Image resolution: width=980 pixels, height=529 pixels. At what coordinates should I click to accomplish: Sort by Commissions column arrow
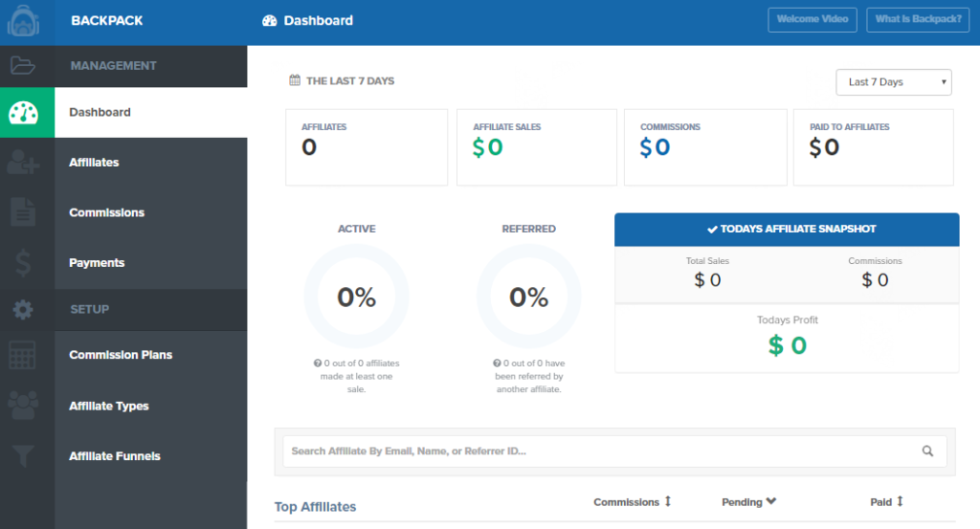(x=667, y=501)
